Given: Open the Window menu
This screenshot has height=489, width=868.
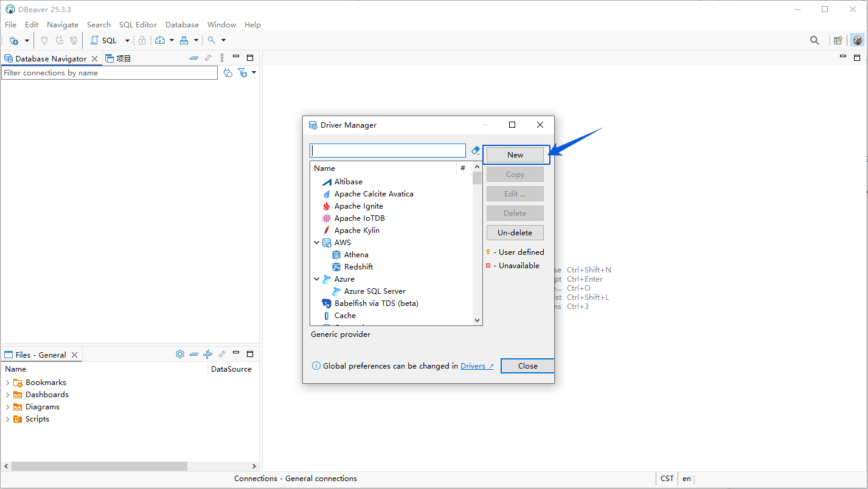Looking at the screenshot, I should click(221, 25).
